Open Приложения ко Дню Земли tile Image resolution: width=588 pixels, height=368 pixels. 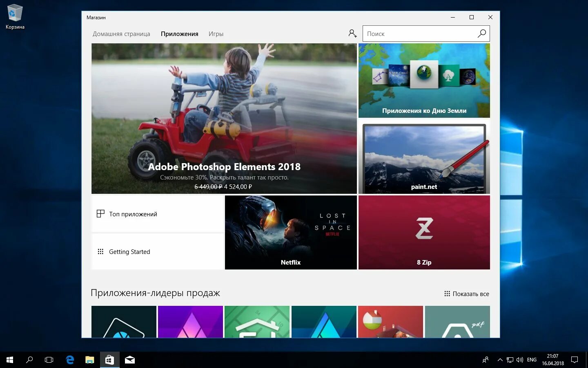424,81
